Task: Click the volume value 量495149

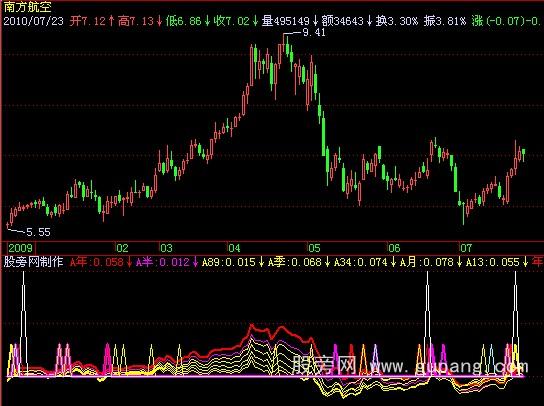Action: coord(285,21)
